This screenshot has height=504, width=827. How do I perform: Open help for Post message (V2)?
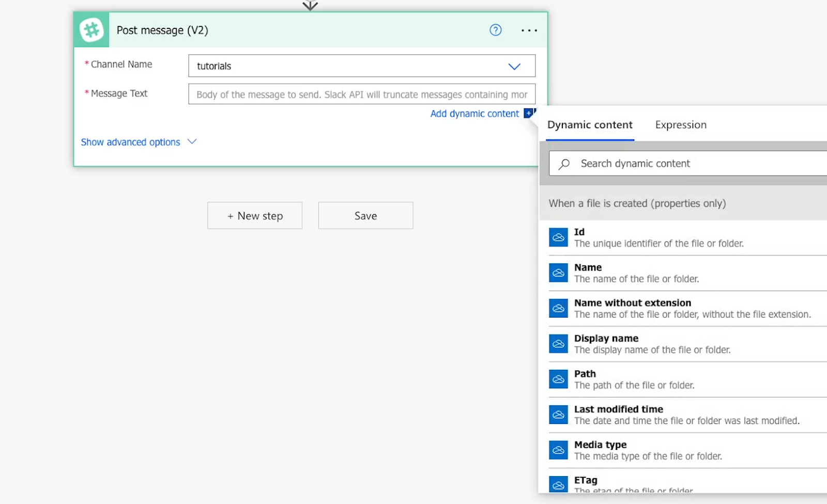click(x=495, y=30)
